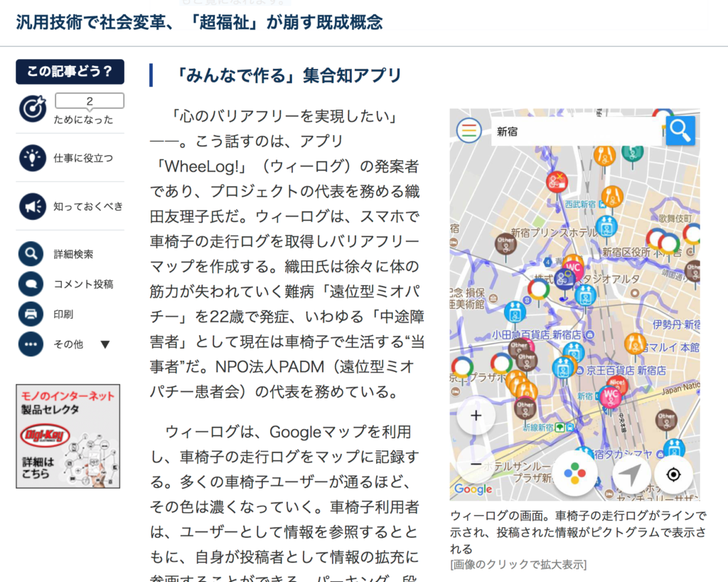
Task: Click the 知っておくべき label
Action: coord(88,206)
